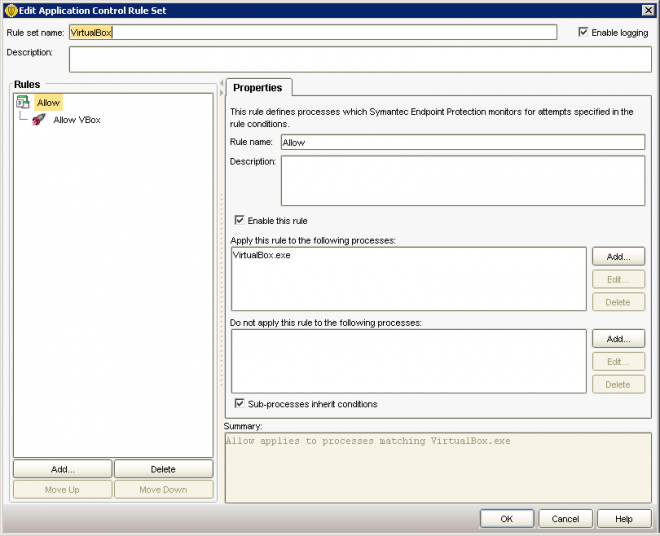Click the rule set Description field

[360, 59]
